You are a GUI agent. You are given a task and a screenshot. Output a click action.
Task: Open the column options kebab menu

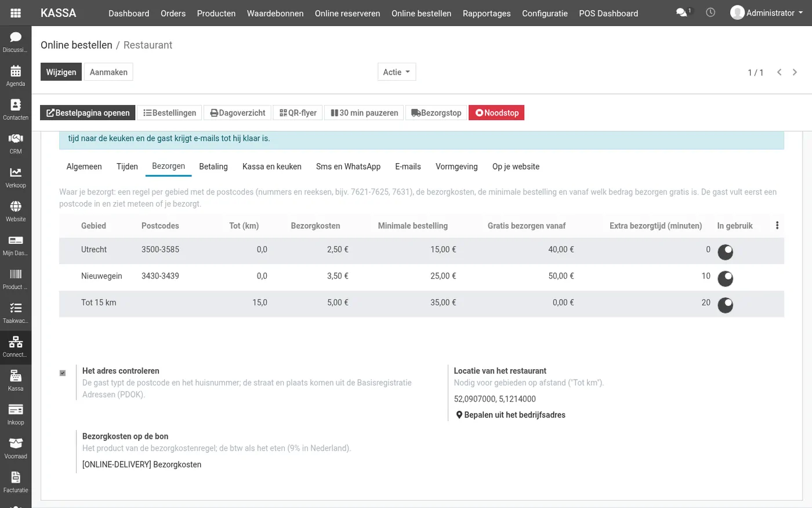[777, 225]
